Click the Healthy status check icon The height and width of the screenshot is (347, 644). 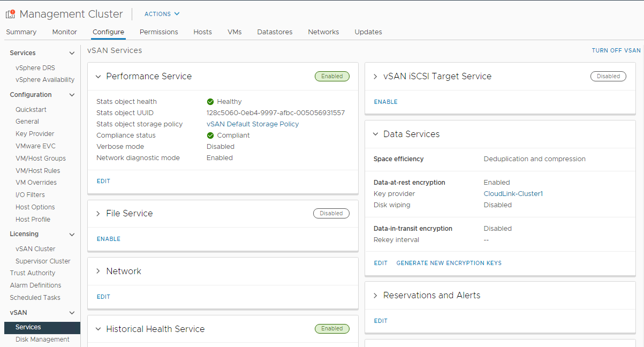[211, 101]
